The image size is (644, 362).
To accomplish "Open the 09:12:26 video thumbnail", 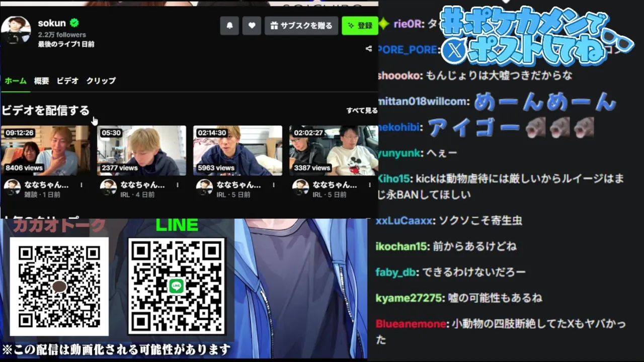I will tap(45, 150).
